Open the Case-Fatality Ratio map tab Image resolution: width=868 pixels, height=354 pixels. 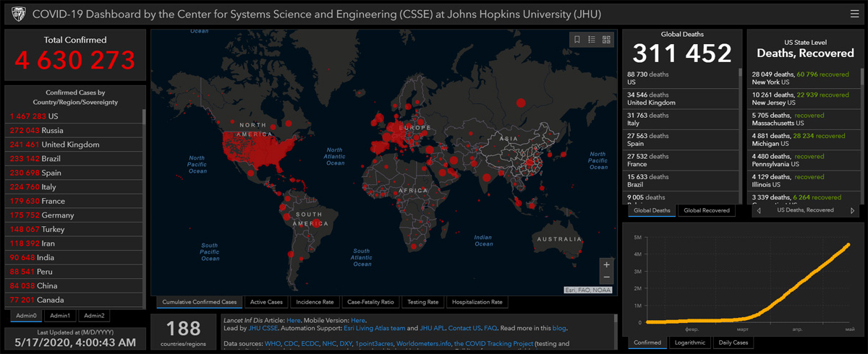pyautogui.click(x=370, y=302)
